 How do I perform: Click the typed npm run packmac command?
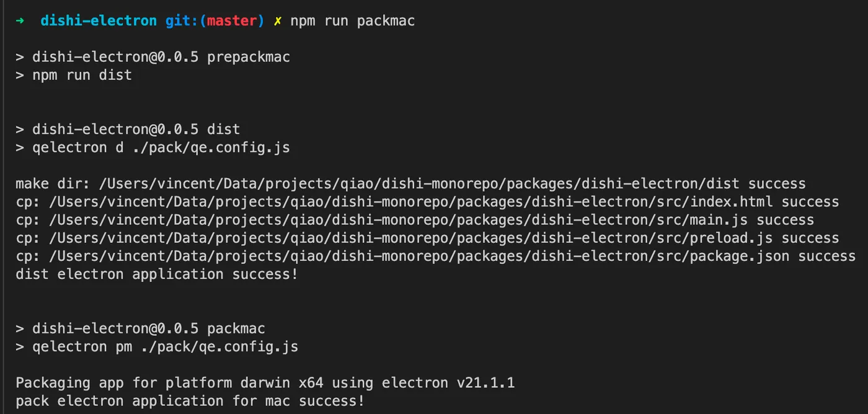click(x=353, y=21)
